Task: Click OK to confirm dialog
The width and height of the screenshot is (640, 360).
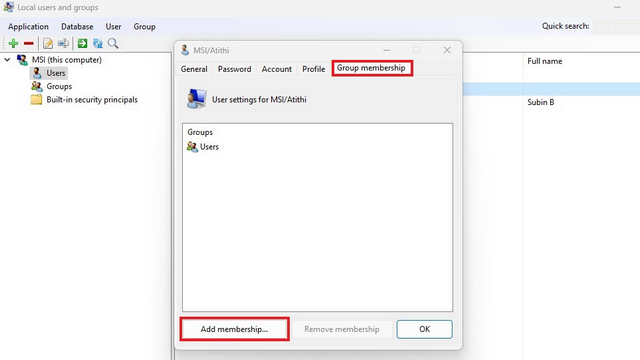Action: tap(424, 329)
